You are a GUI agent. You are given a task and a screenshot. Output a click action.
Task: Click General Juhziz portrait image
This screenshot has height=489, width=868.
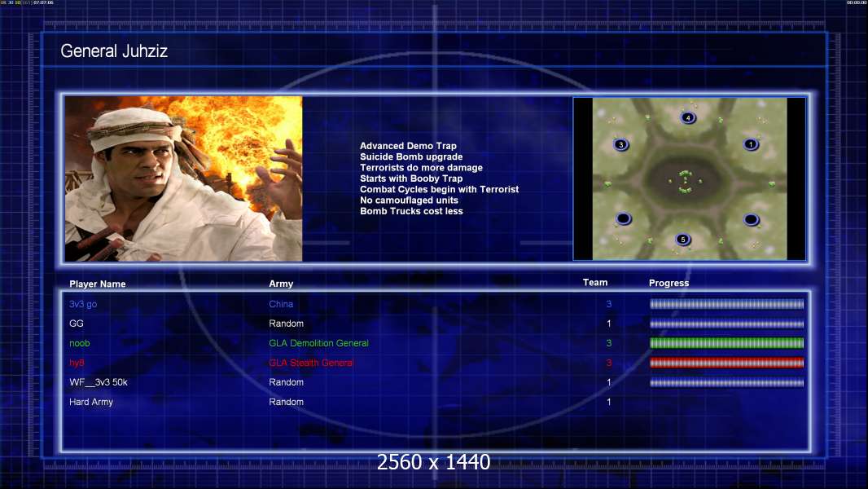183,178
